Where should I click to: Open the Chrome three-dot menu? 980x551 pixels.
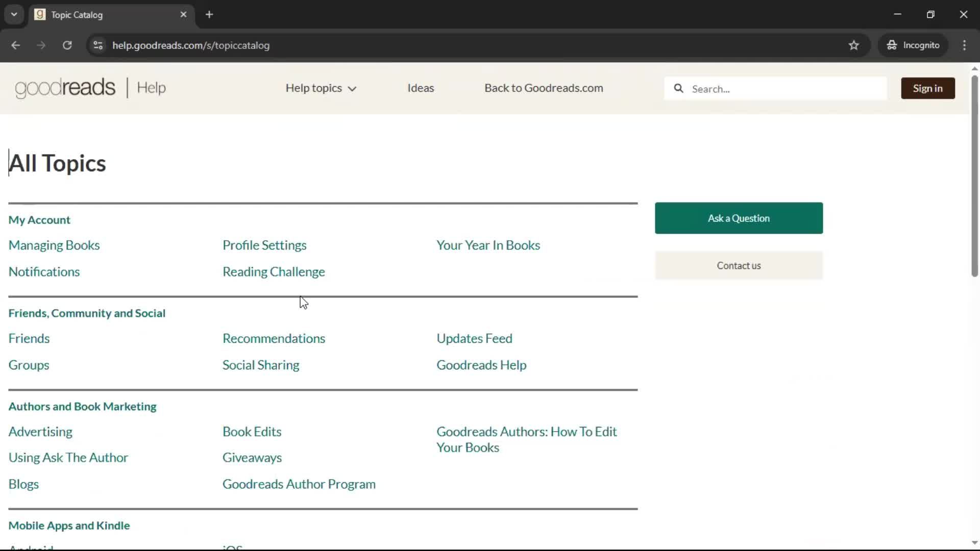pyautogui.click(x=964, y=45)
